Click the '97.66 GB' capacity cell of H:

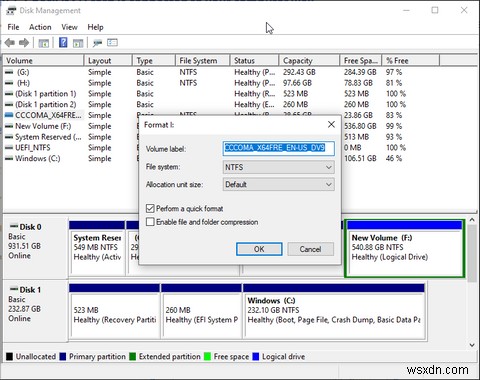pos(297,83)
